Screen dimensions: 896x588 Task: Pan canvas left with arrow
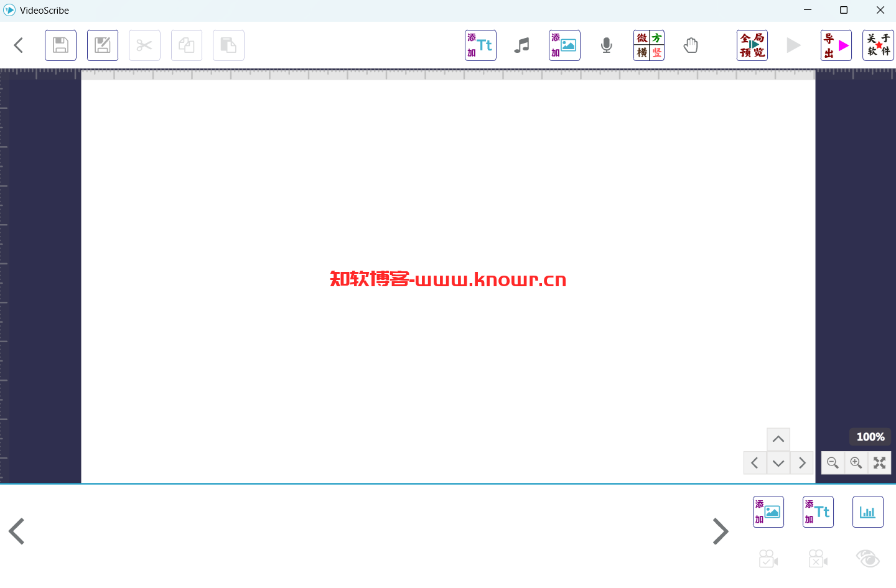pyautogui.click(x=755, y=463)
